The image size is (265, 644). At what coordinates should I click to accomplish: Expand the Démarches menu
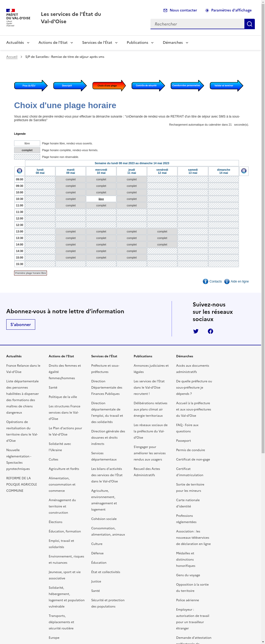tap(176, 42)
